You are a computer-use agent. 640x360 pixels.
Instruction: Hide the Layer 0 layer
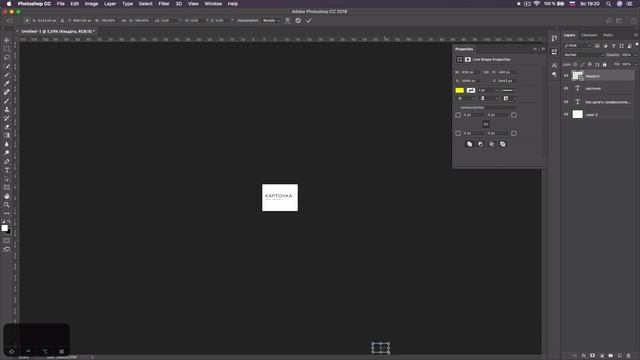(566, 115)
